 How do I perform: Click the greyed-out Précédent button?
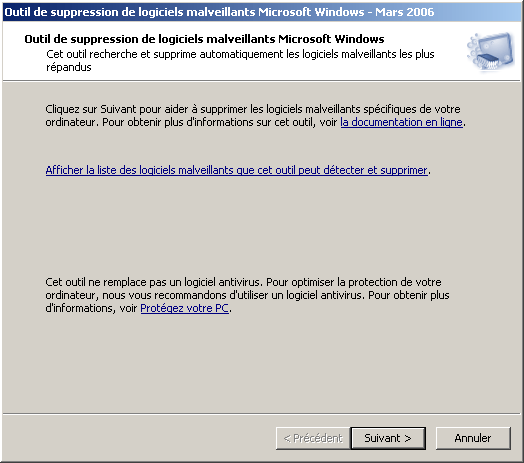(313, 438)
